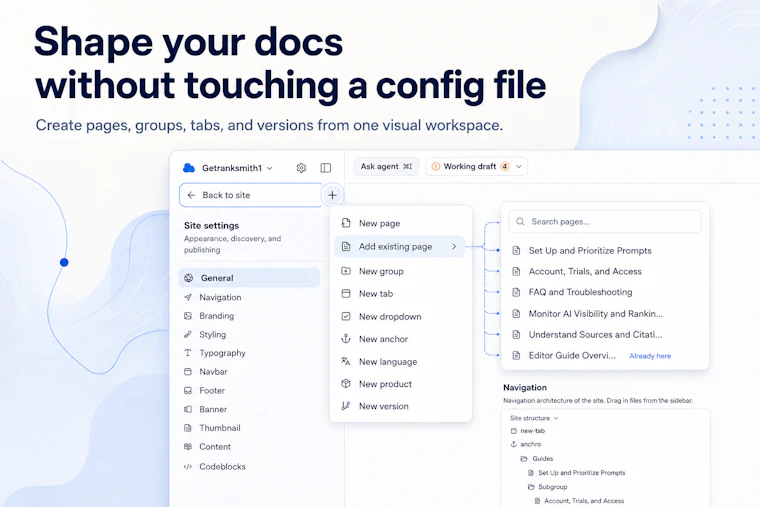
Task: Expand the Add existing page submenu arrow
Action: (454, 247)
